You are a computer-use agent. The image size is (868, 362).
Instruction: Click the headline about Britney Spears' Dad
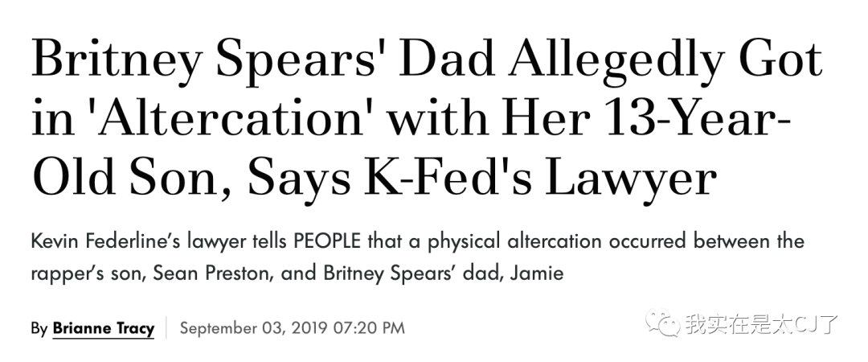pos(426,120)
